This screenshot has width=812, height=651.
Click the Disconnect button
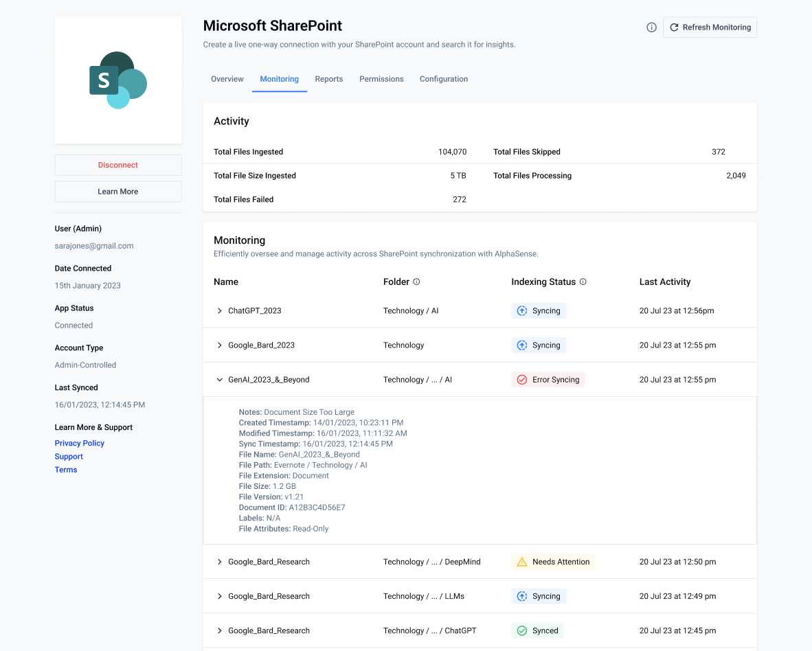point(118,165)
